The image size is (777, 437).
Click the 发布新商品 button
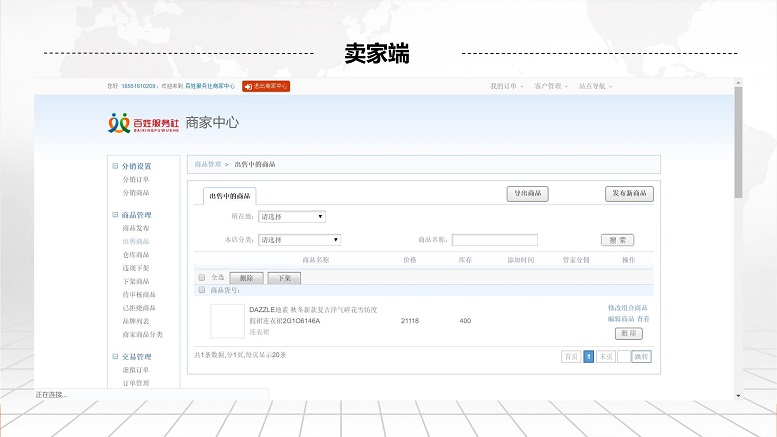click(629, 193)
